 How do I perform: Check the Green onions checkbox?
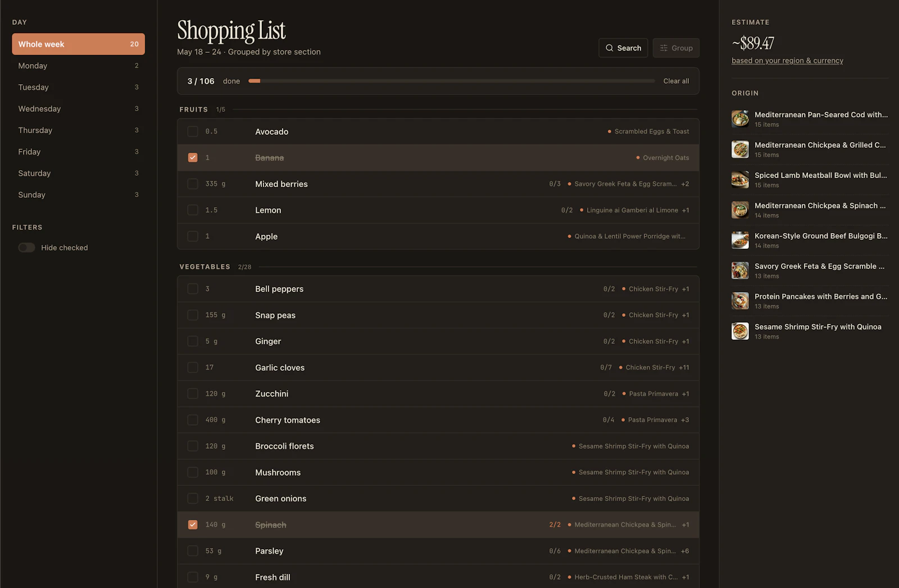(x=193, y=499)
